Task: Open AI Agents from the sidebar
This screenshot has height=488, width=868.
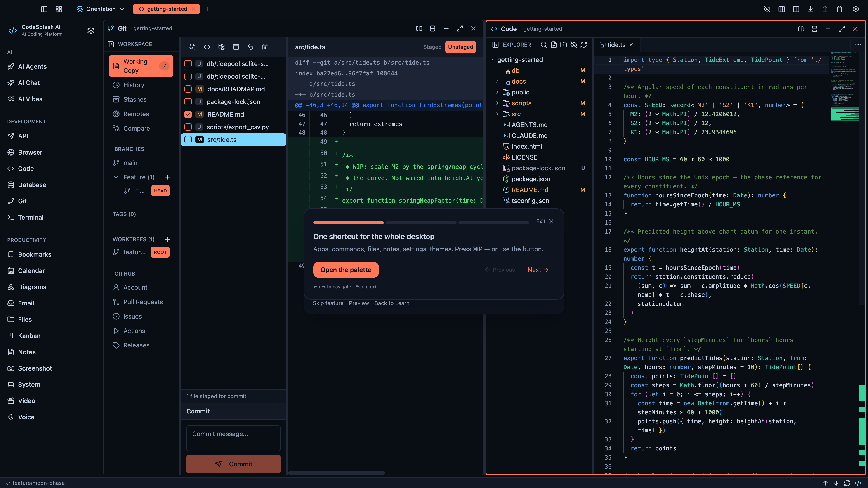Action: 32,66
